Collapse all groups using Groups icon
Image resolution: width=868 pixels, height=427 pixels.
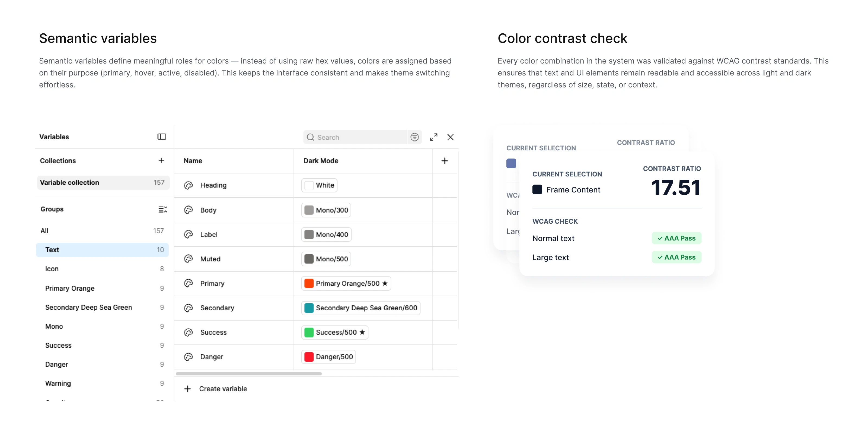coord(163,209)
